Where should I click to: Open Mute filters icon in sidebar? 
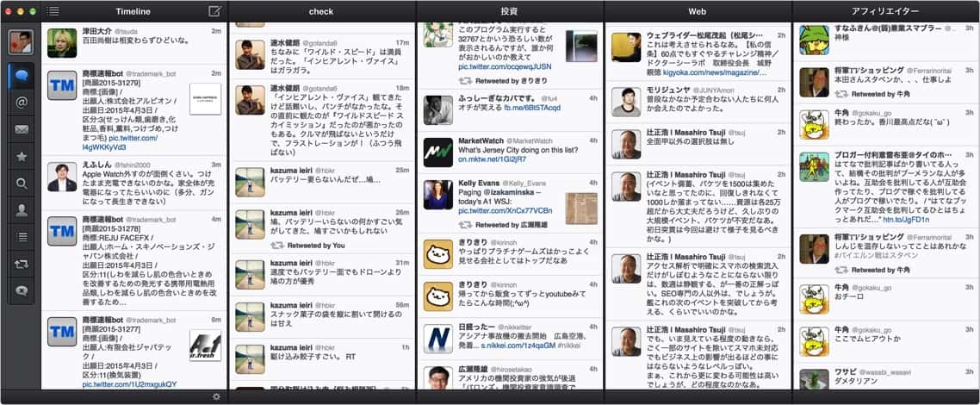pyautogui.click(x=22, y=290)
